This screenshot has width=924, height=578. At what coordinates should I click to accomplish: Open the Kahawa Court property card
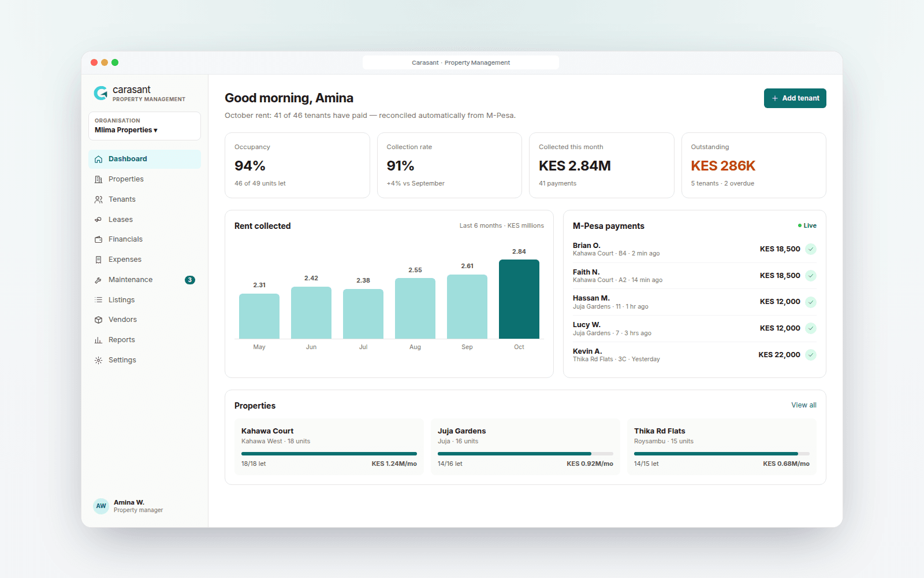click(329, 447)
